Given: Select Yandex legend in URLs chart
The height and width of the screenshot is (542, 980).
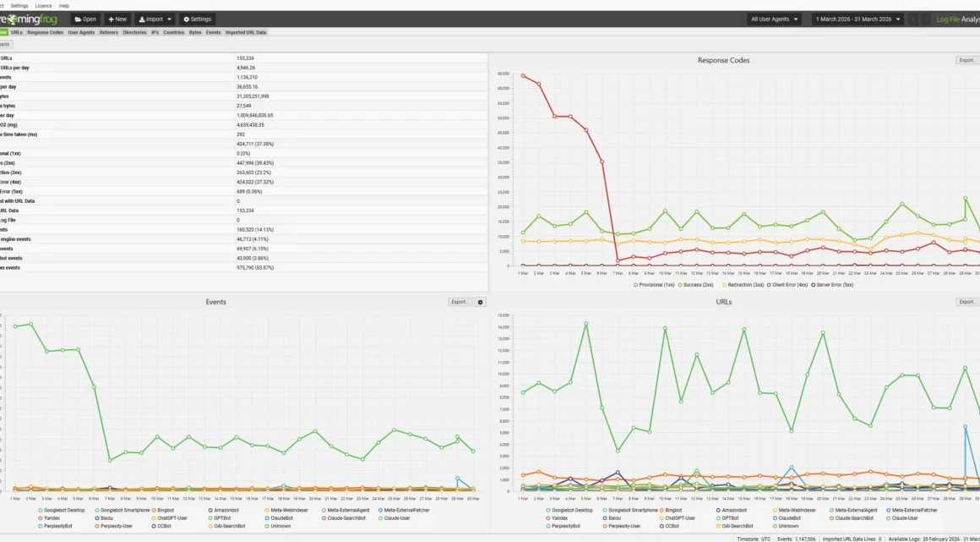Looking at the screenshot, I should 556,518.
